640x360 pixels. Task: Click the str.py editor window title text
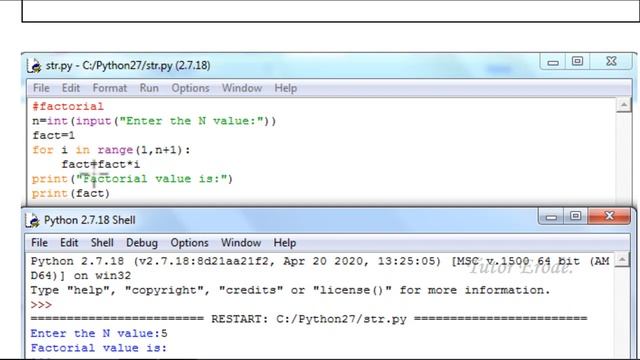pos(128,66)
